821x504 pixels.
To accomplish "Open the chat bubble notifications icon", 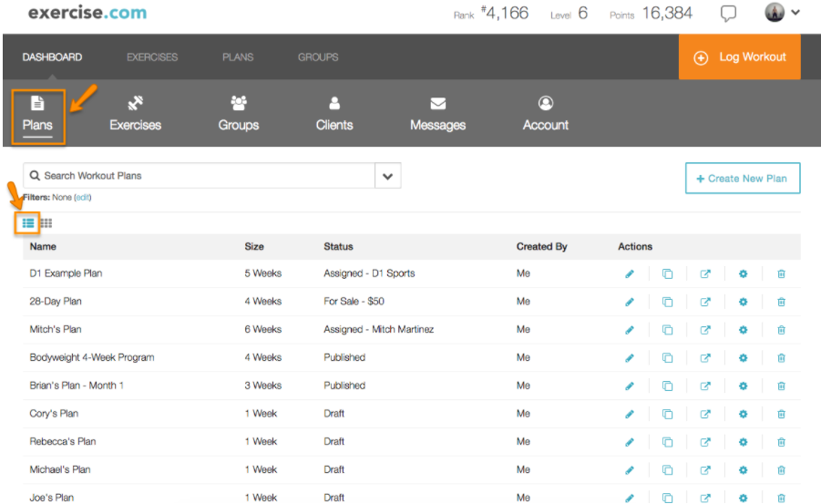I will pos(728,13).
